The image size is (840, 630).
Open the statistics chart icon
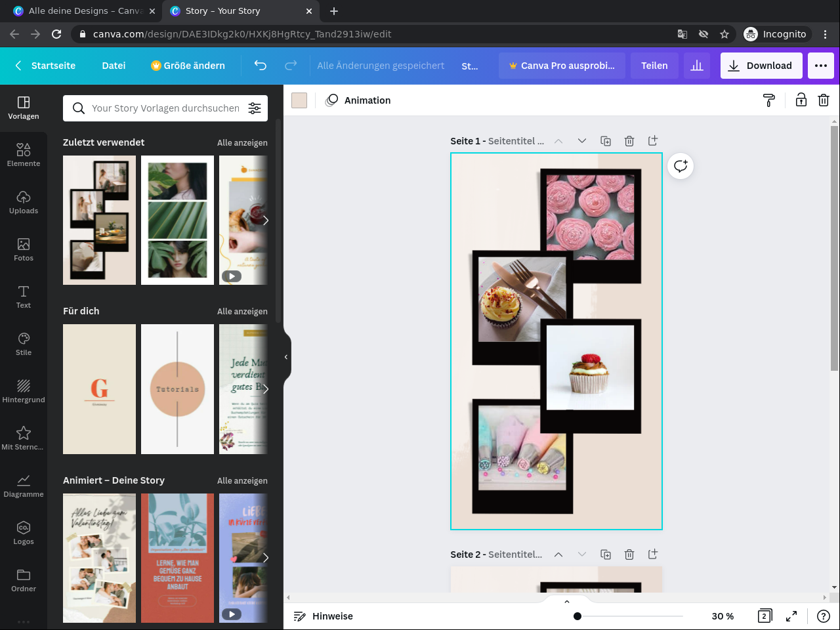[697, 66]
